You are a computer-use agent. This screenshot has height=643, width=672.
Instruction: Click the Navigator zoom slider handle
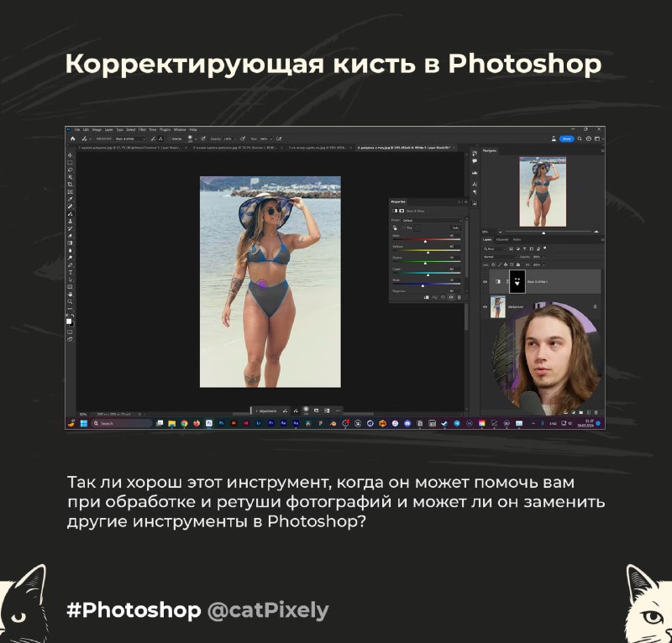(543, 233)
